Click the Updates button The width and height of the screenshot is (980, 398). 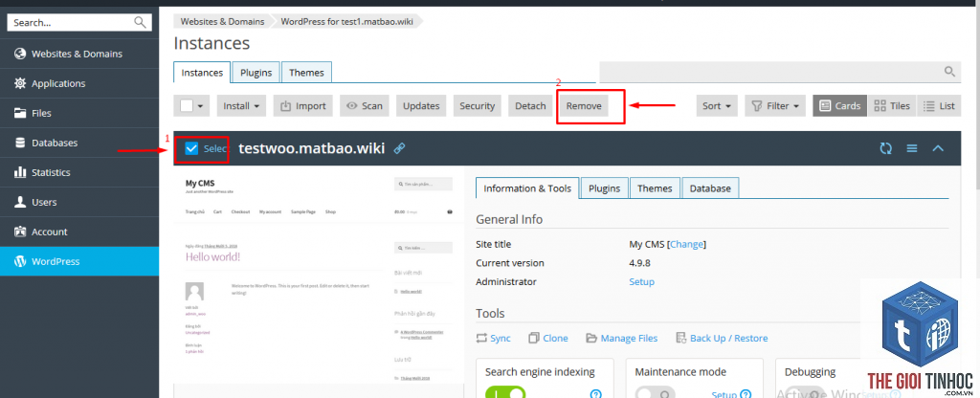[421, 105]
